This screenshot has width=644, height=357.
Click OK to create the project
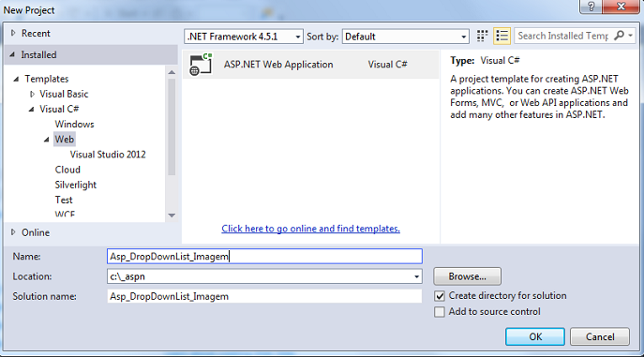click(535, 337)
